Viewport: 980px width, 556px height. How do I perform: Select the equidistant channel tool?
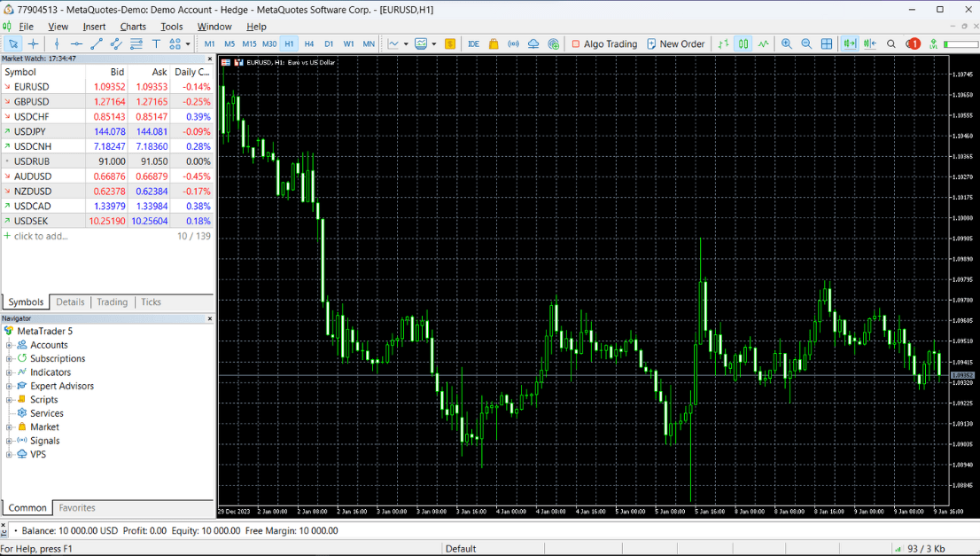(116, 43)
